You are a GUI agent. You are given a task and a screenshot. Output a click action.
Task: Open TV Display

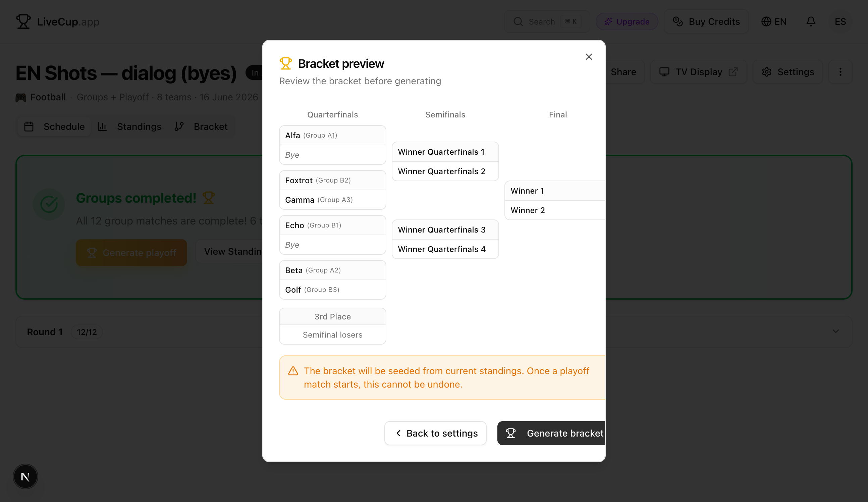699,72
